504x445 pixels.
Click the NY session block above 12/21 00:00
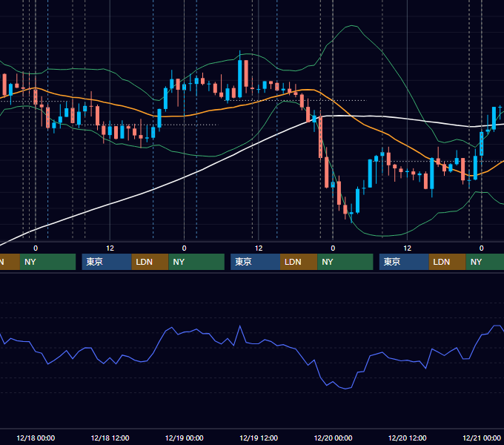point(485,262)
